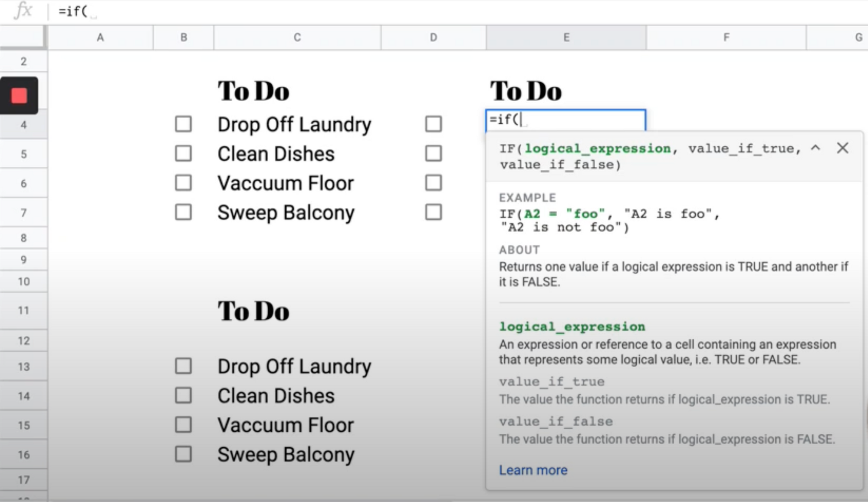The width and height of the screenshot is (868, 502).
Task: Toggle the column D checkbox in row 4
Action: (433, 124)
